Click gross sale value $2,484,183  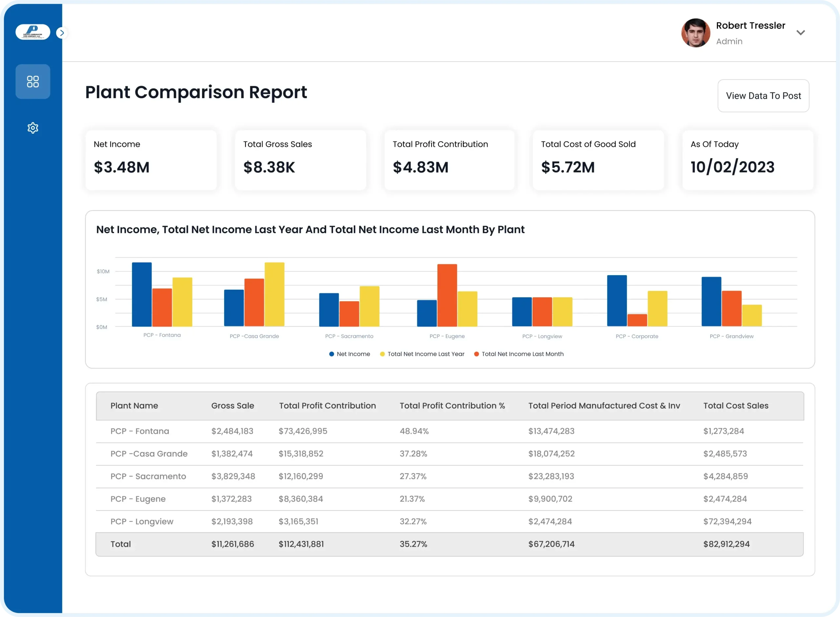(x=232, y=431)
